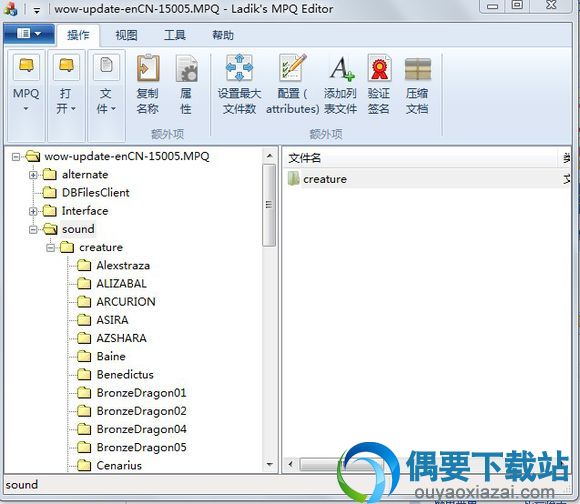Select the creature folder in file list
The height and width of the screenshot is (504, 580).
point(325,179)
